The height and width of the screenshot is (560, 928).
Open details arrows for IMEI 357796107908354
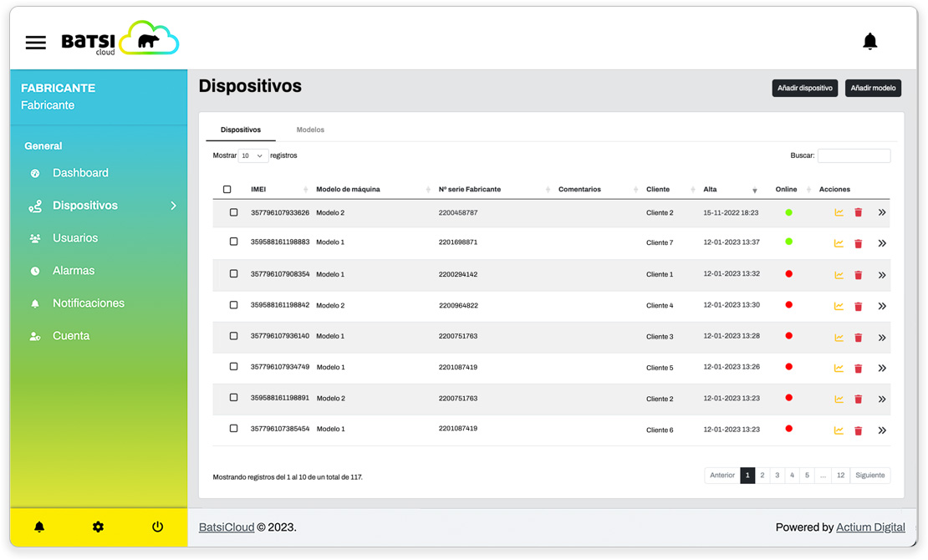pyautogui.click(x=882, y=275)
